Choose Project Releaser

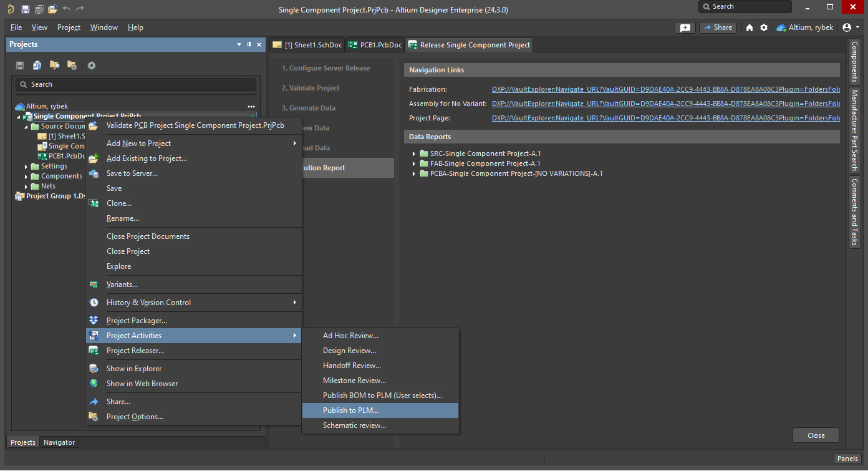194,351
